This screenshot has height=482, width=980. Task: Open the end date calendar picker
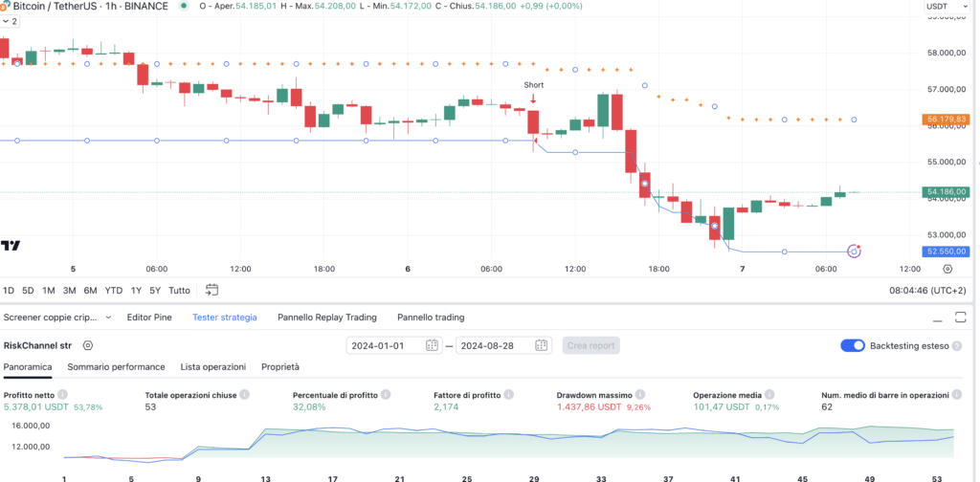(542, 345)
